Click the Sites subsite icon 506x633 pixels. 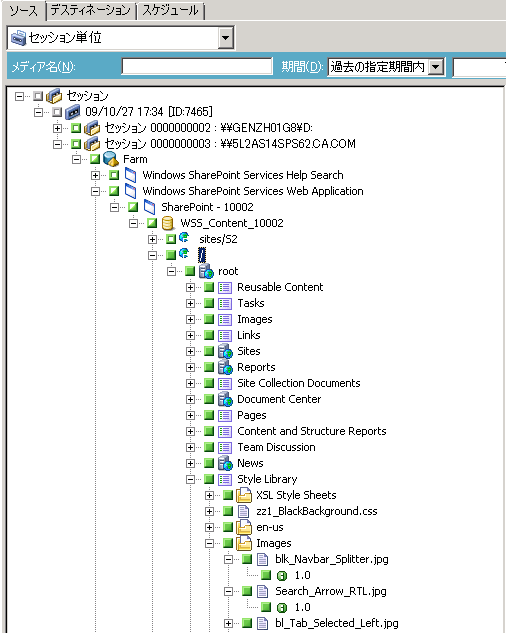click(x=225, y=351)
